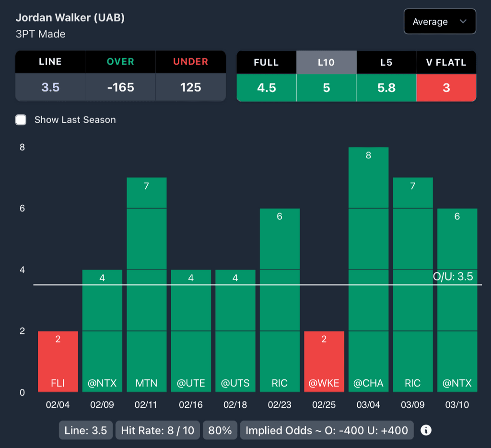The height and width of the screenshot is (448, 491).
Task: Click the L5 average value 5.8
Action: 386,88
